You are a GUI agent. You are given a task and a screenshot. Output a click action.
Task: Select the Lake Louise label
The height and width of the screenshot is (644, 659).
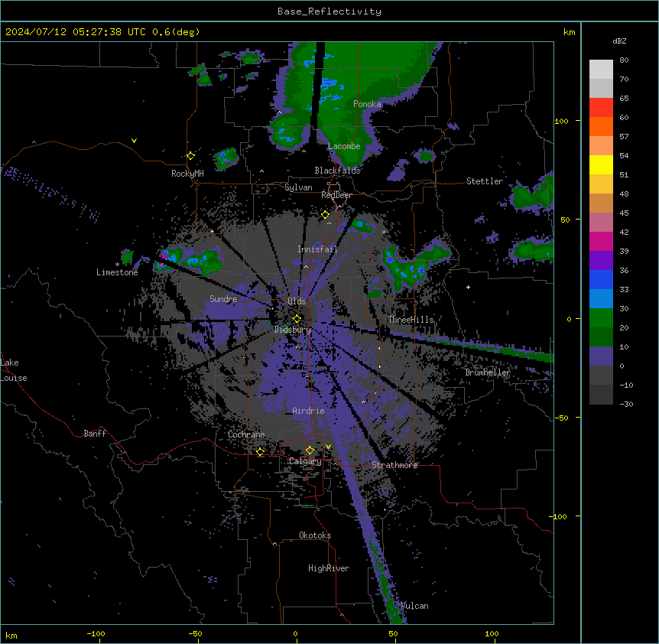click(x=13, y=370)
